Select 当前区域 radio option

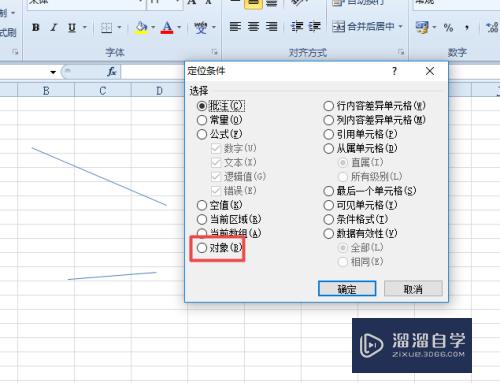pos(229,219)
